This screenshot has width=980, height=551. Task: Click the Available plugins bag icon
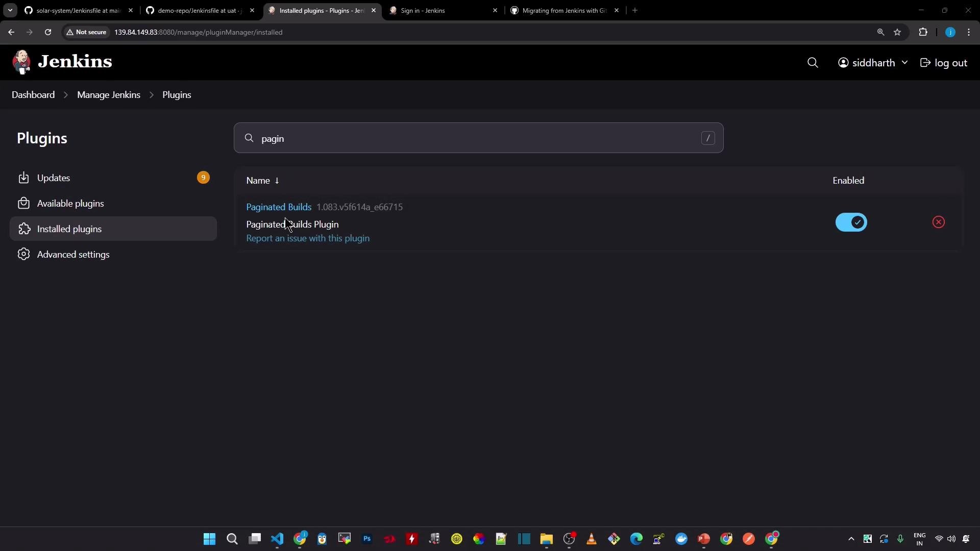23,204
